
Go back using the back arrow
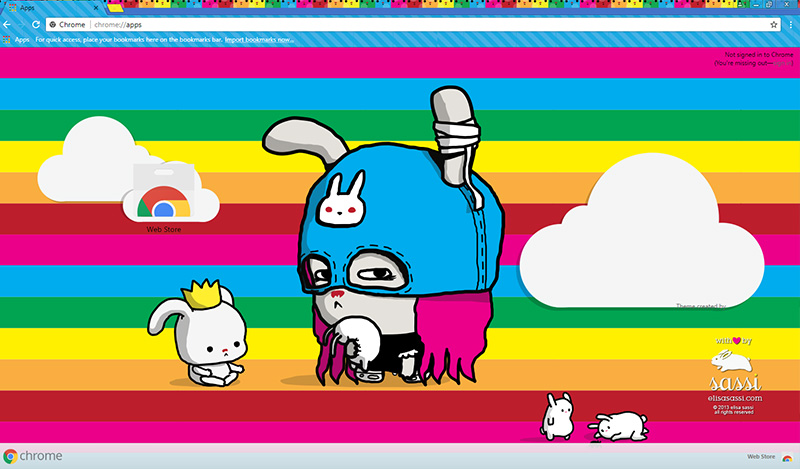7,24
